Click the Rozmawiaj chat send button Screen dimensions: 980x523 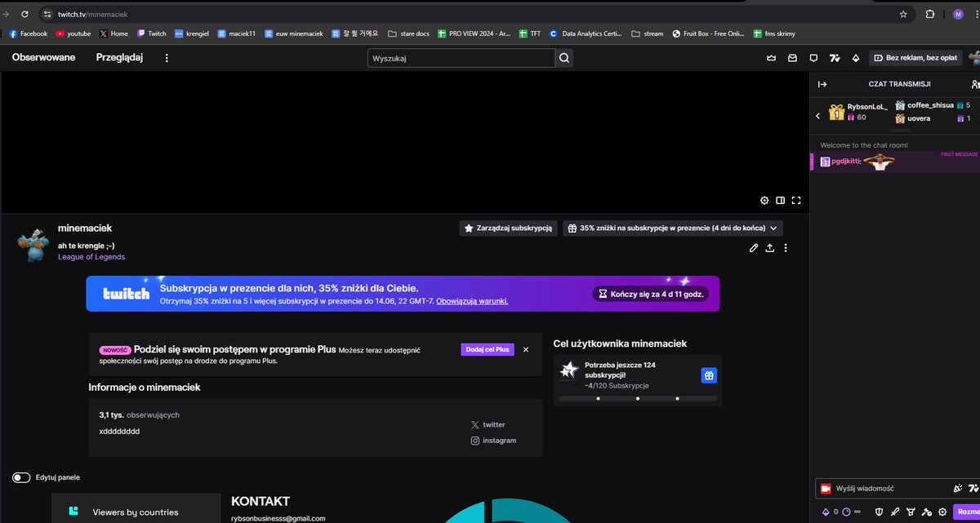(x=968, y=512)
